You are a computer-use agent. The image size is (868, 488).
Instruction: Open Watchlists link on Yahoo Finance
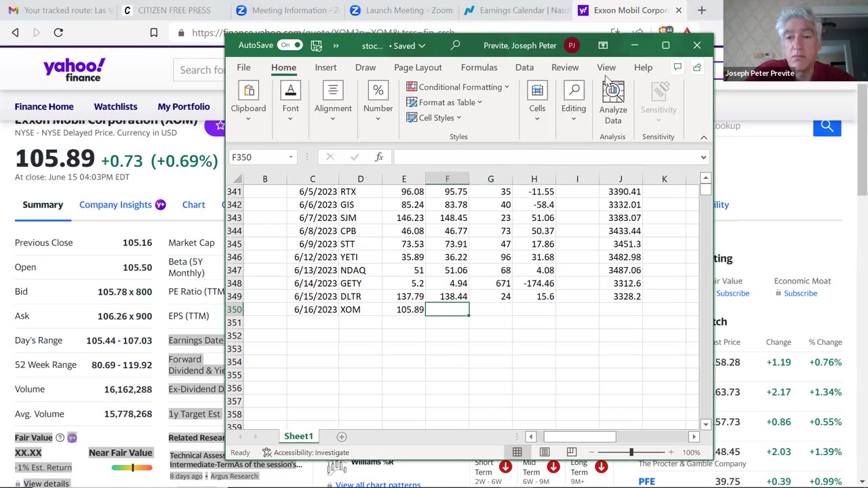(115, 106)
